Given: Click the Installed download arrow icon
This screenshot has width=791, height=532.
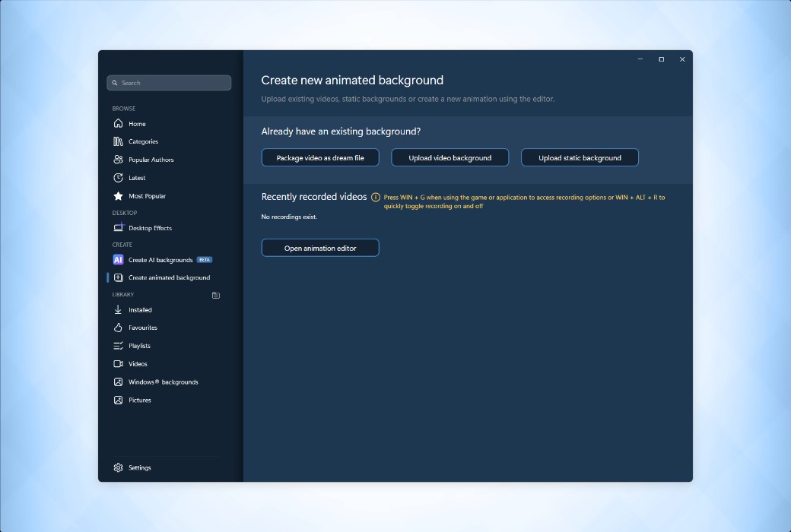Looking at the screenshot, I should point(118,309).
